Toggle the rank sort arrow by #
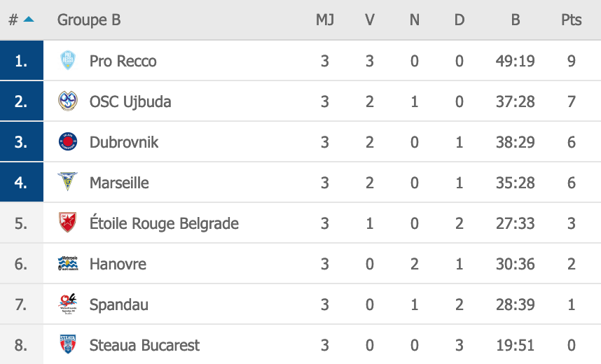Viewport: 601px width, 364px height. click(29, 19)
